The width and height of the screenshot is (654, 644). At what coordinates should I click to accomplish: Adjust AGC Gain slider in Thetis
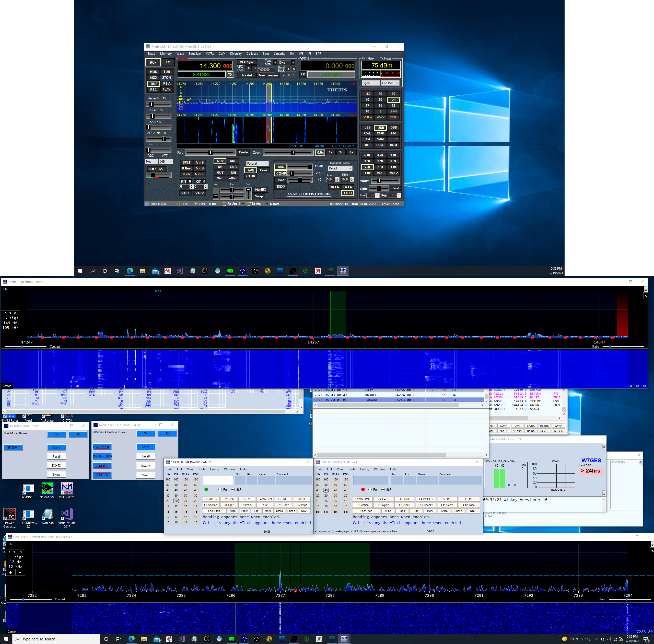159,139
